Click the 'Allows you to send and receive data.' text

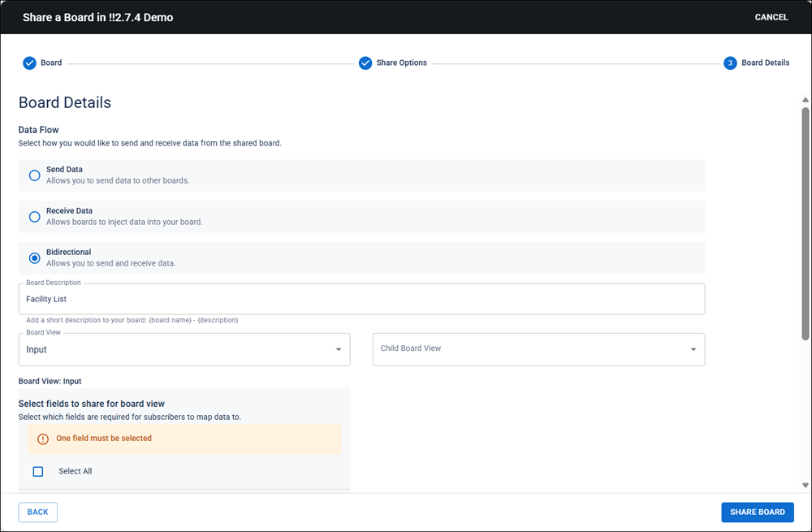pyautogui.click(x=110, y=263)
